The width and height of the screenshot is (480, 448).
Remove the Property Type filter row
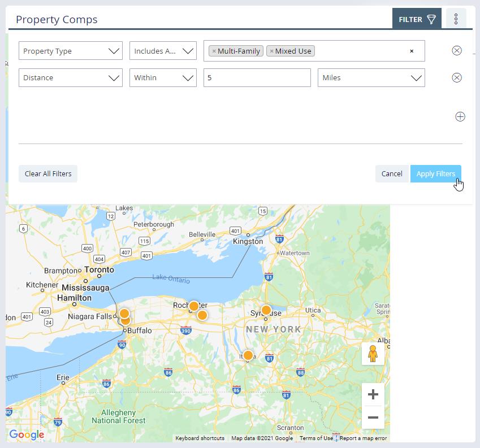click(457, 51)
